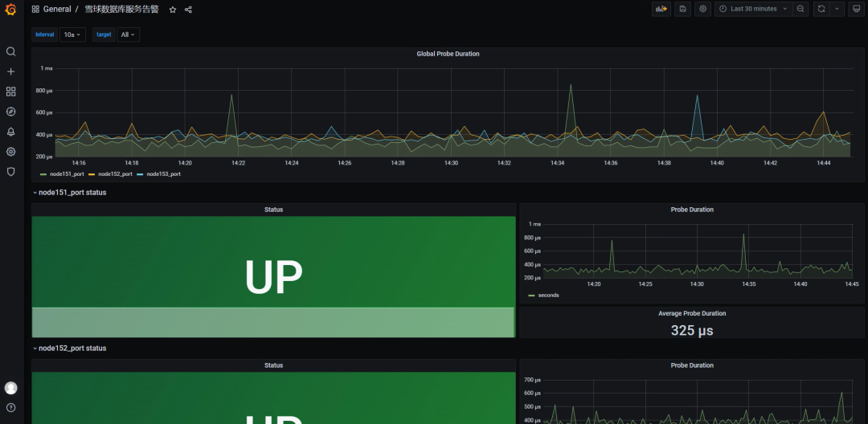Collapse the node151_port status row

pos(69,193)
